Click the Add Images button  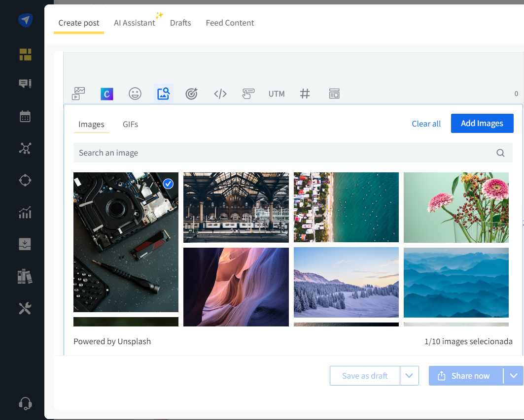[482, 124]
